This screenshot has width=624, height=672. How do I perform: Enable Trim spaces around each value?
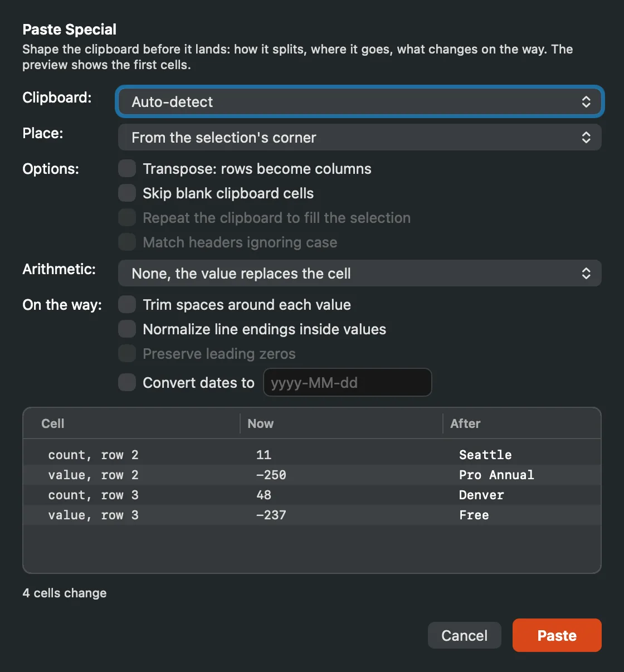pos(127,304)
